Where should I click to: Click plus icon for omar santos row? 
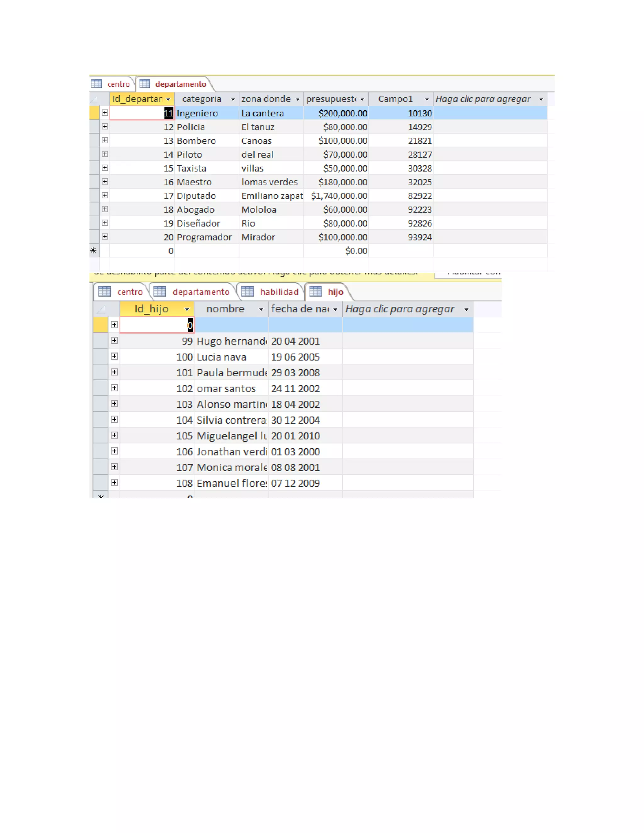114,388
